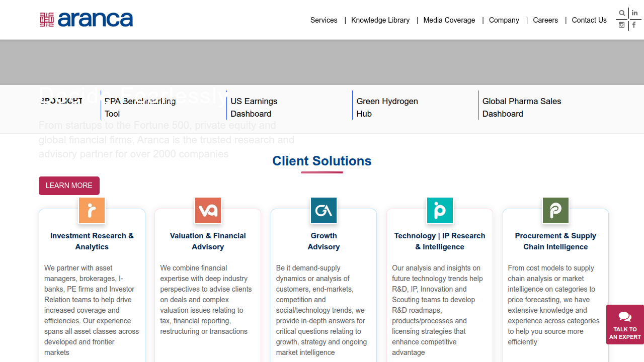Click the Growth Advisory teal icon
The width and height of the screenshot is (644, 362).
click(x=324, y=210)
